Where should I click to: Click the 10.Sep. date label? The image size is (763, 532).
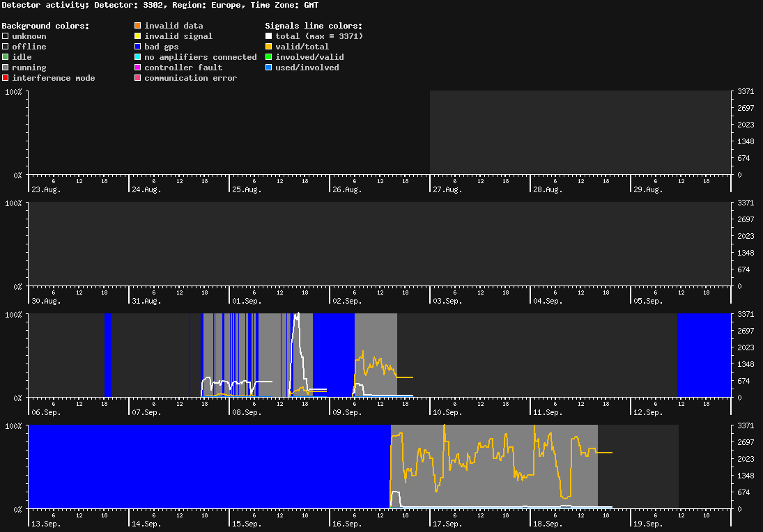tap(447, 412)
